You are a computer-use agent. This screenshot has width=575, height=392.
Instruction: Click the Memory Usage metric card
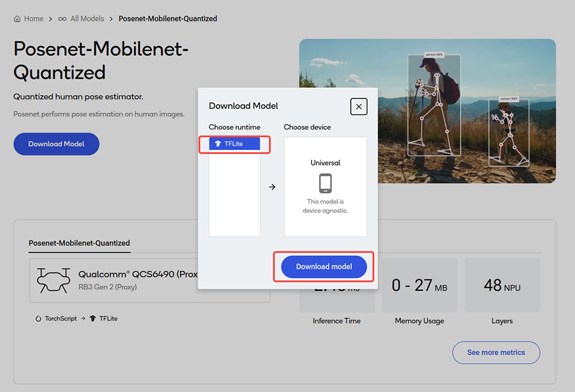(x=420, y=285)
